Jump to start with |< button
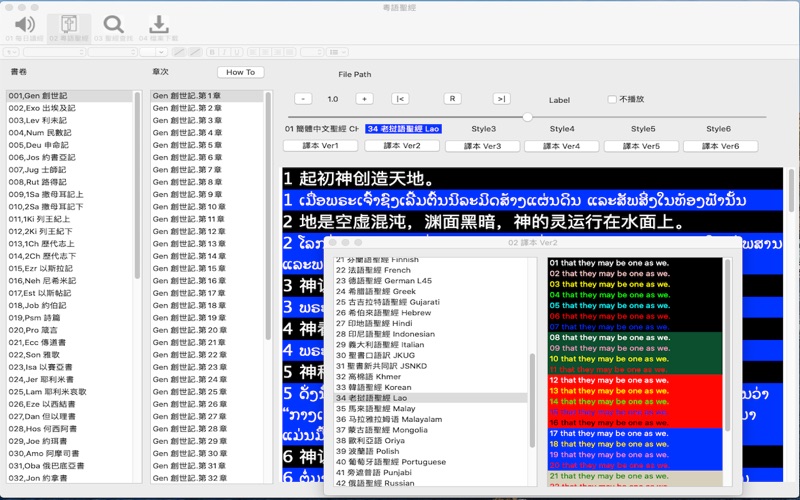The width and height of the screenshot is (800, 500). click(x=400, y=99)
